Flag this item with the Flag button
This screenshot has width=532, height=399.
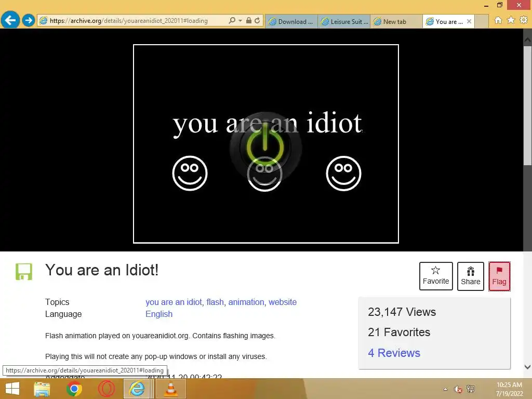pos(499,276)
